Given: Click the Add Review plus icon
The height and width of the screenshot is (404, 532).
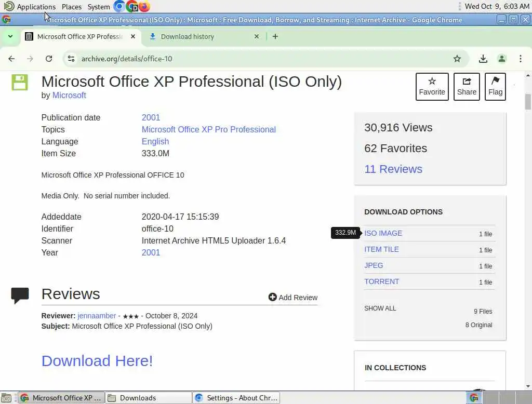Looking at the screenshot, I should [272, 297].
